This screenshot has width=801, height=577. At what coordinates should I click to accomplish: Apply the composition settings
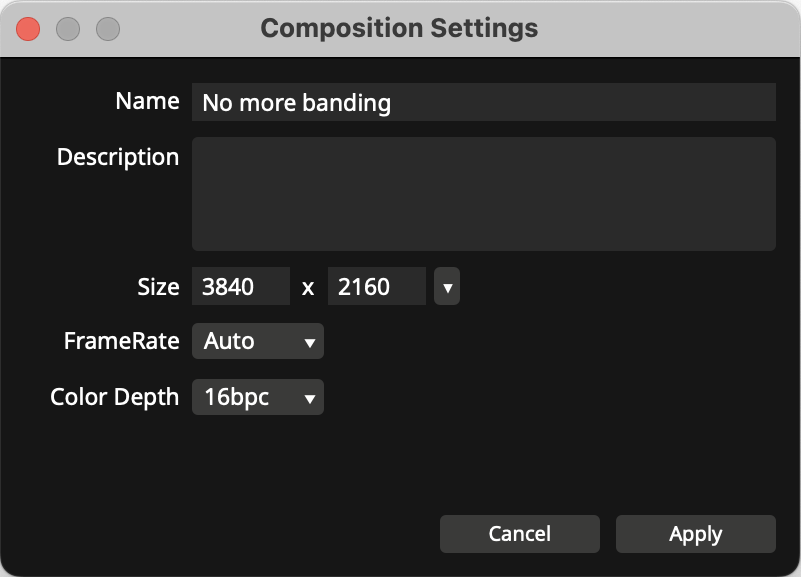coord(695,534)
